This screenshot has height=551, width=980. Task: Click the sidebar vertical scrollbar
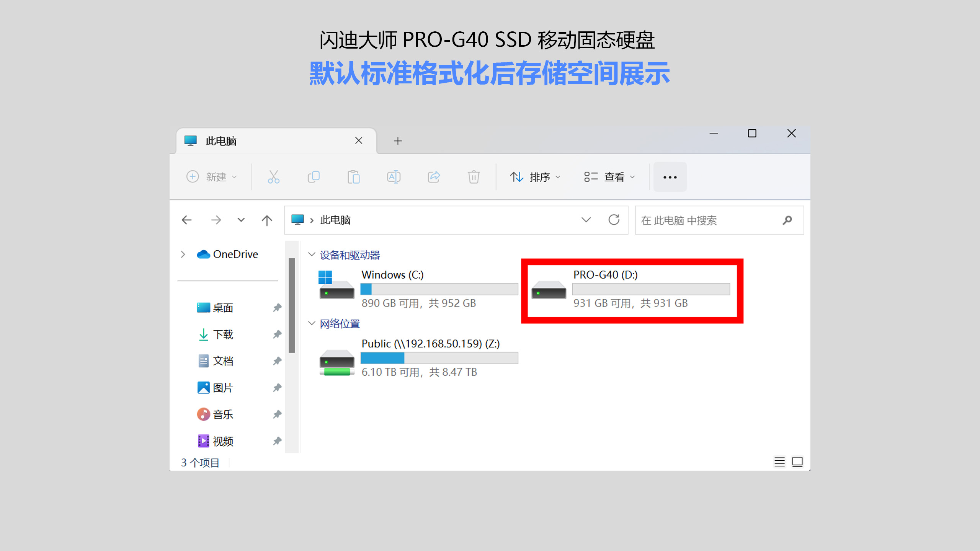pos(292,305)
